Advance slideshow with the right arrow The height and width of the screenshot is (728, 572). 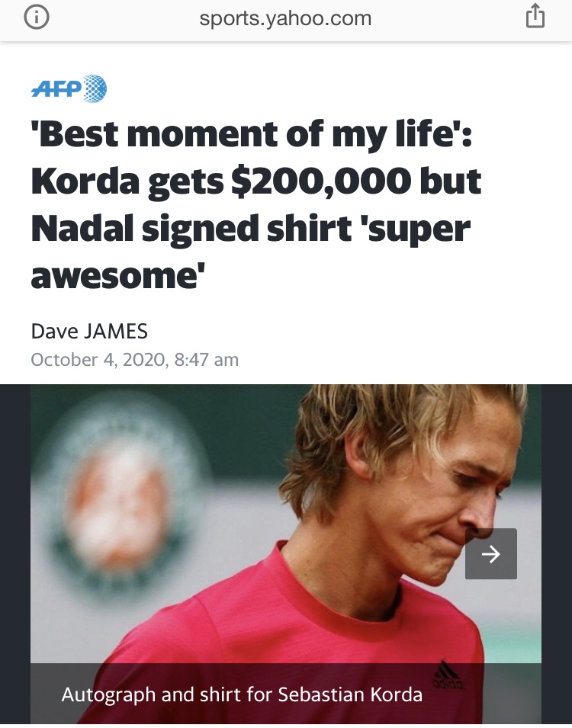click(490, 553)
